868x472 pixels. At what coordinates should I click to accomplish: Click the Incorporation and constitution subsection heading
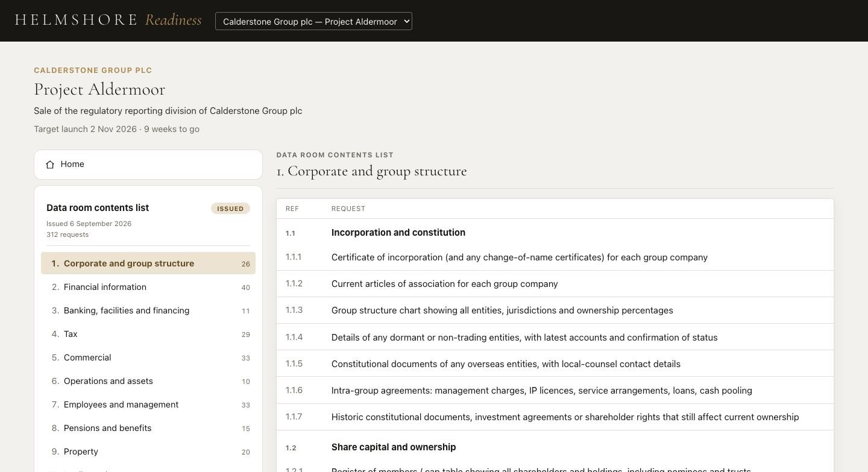click(398, 233)
